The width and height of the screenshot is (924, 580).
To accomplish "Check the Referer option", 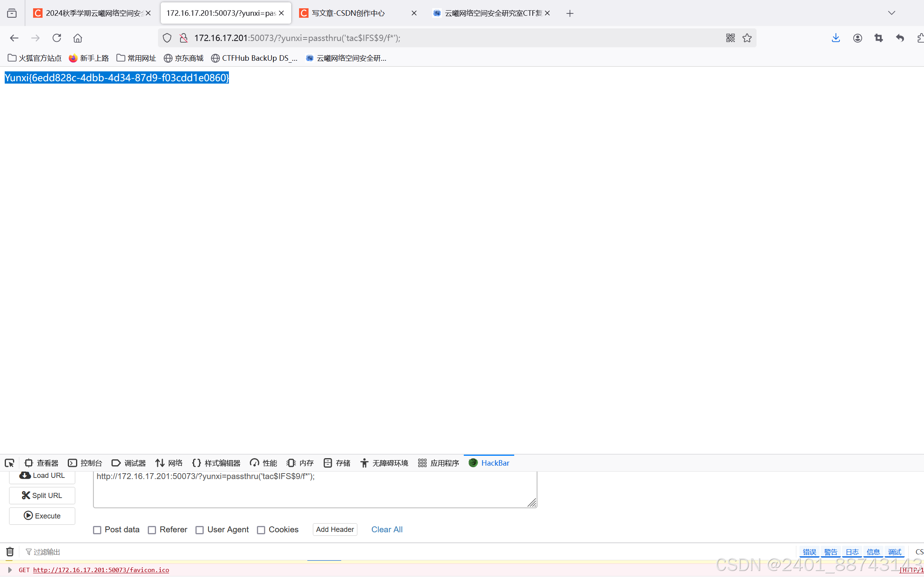I will pos(152,530).
